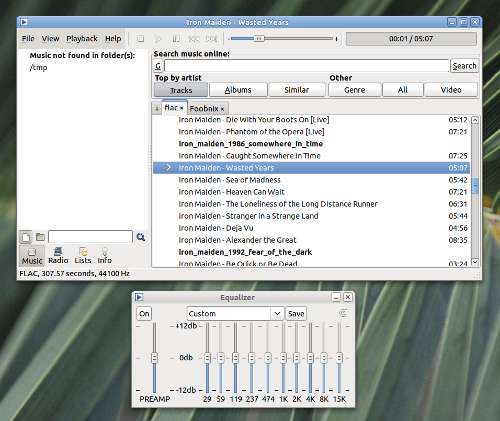The width and height of the screenshot is (500, 421).
Task: Click Save in the Equalizer window
Action: (x=296, y=314)
